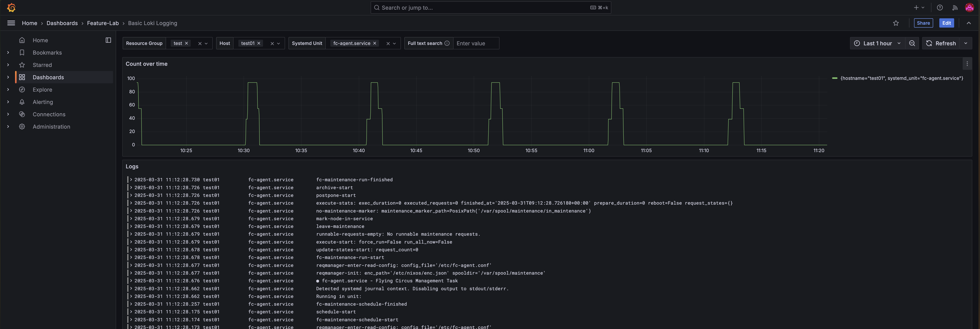Open the hamburger navigation menu
Screen dimensions: 980x329
[x=11, y=23]
